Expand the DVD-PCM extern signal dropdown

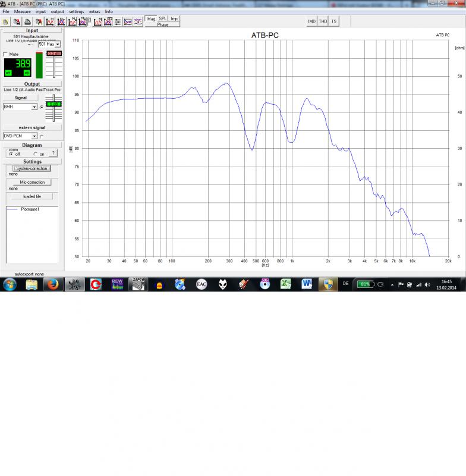(34, 136)
